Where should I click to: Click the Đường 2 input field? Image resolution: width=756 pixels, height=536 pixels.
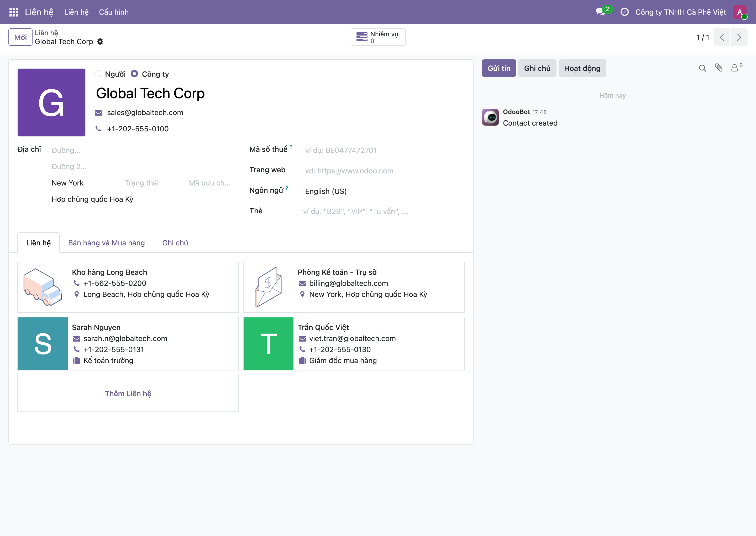click(142, 167)
